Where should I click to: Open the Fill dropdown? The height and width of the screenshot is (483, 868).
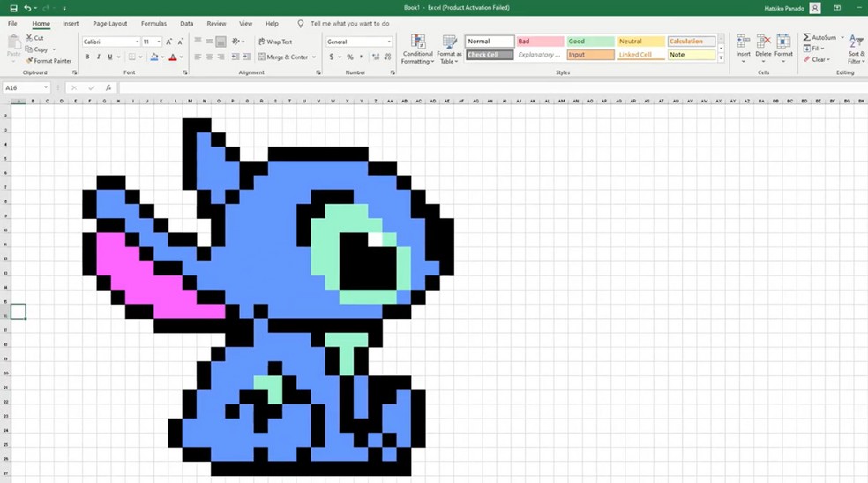point(814,49)
